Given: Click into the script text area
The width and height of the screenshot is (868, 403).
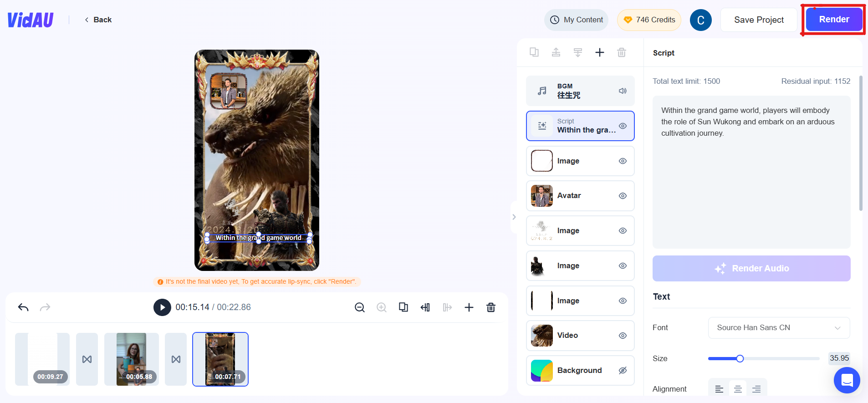Looking at the screenshot, I should (751, 172).
